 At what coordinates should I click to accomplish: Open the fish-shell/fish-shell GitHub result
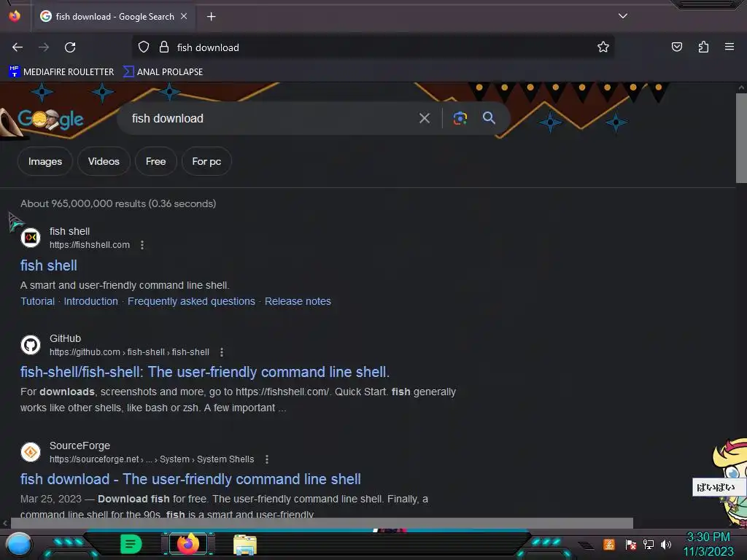pyautogui.click(x=205, y=372)
